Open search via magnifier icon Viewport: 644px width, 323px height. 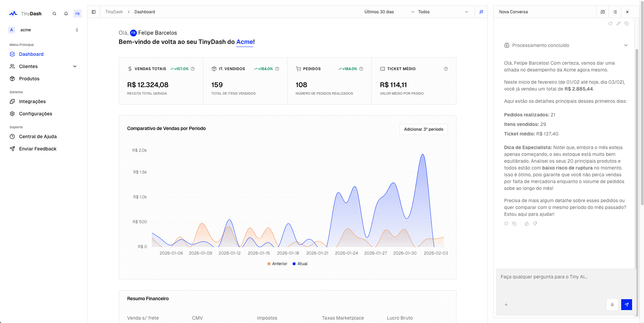pos(54,14)
